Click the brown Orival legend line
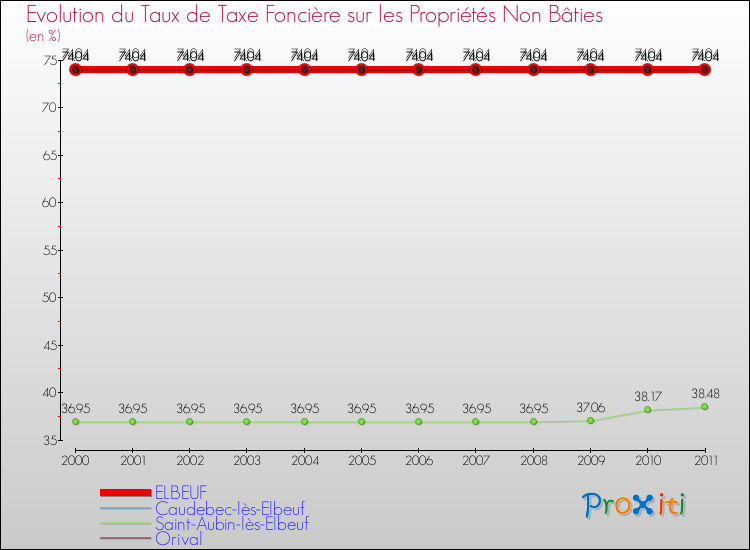The height and width of the screenshot is (550, 750). pos(126,539)
